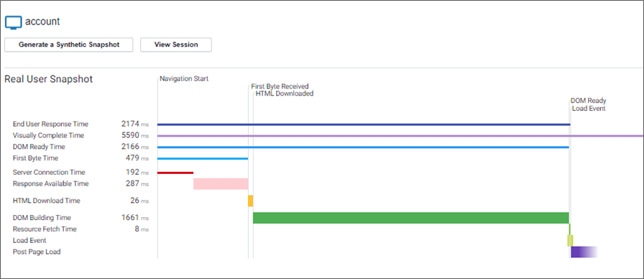The image size is (644, 279).
Task: Click the monitor icon beside account
Action: pos(13,22)
